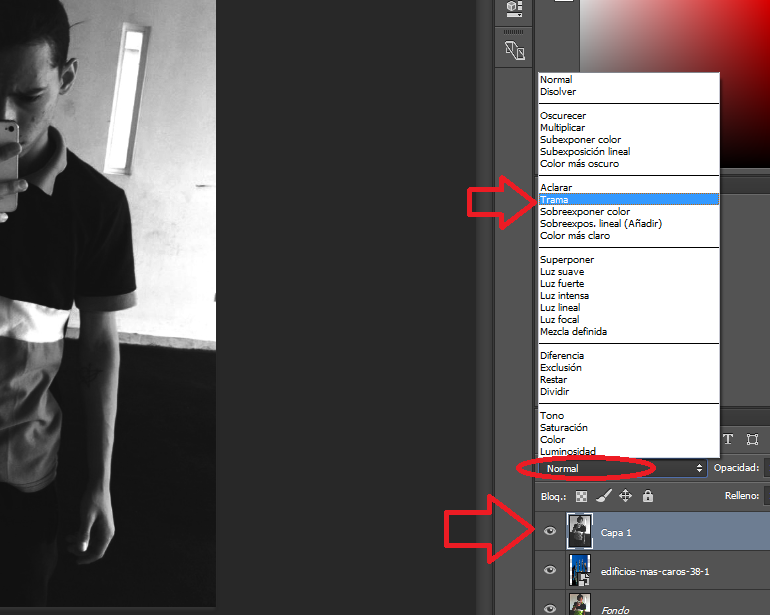
Task: Select the Normal blend mode in the list
Action: (x=629, y=80)
